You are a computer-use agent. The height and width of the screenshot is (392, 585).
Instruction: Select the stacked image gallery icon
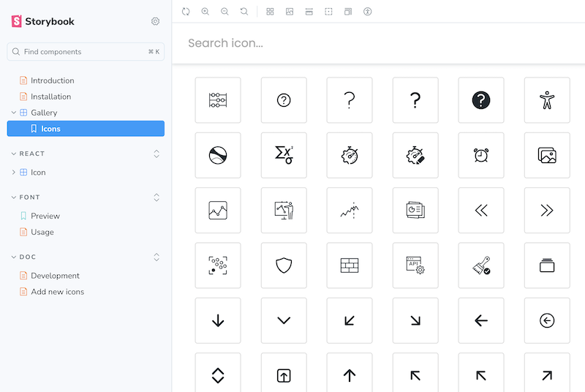click(x=547, y=155)
